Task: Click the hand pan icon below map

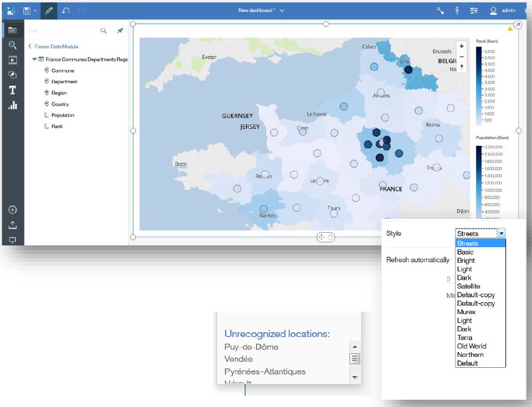Action: [x=330, y=237]
